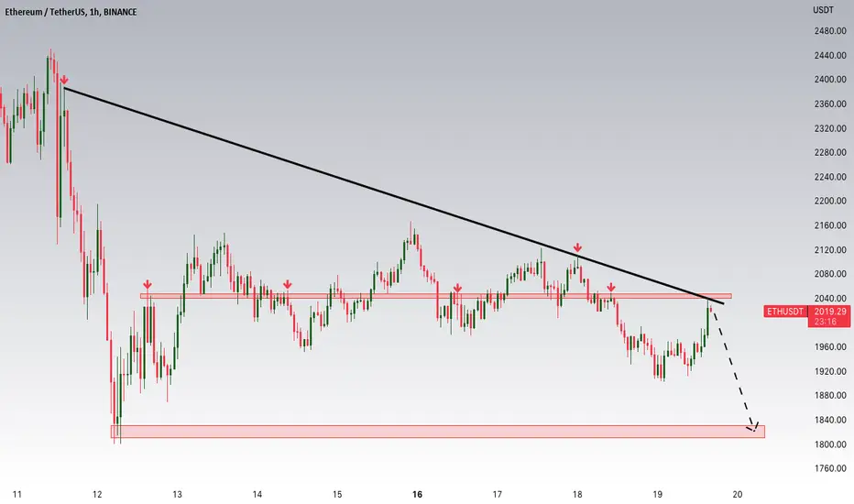The height and width of the screenshot is (504, 854).
Task: Click date 11 on time axis
Action: click(x=16, y=494)
